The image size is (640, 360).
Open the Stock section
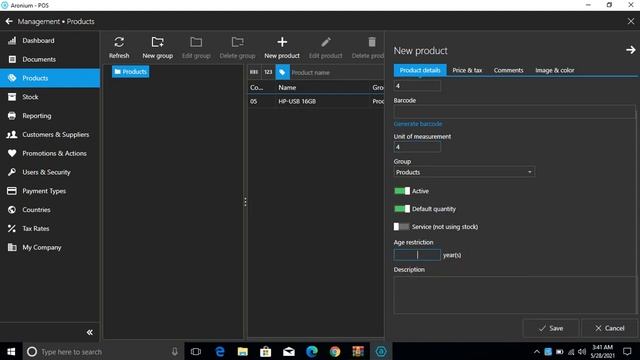click(x=50, y=97)
